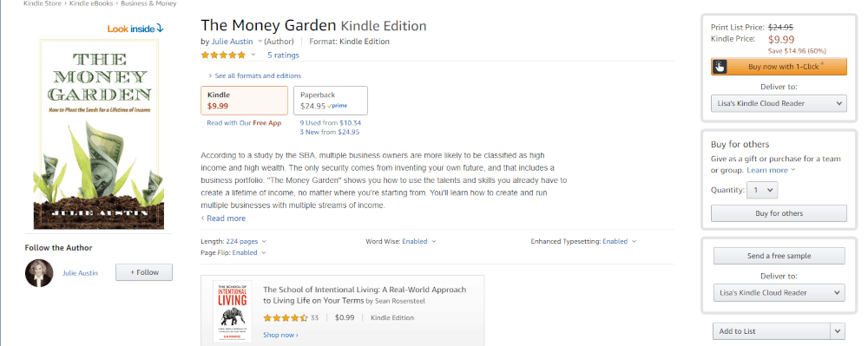Select the Kindle $9.99 format tab
The height and width of the screenshot is (346, 868).
pyautogui.click(x=244, y=101)
